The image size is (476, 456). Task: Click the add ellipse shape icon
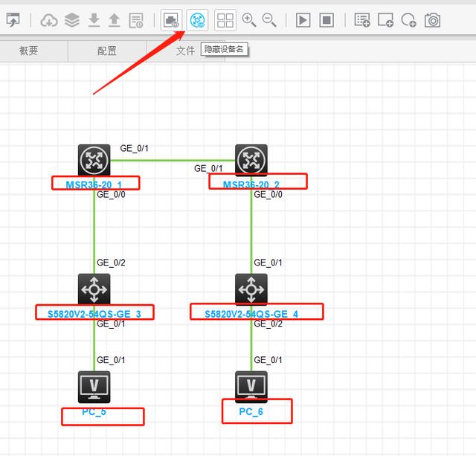click(x=408, y=20)
